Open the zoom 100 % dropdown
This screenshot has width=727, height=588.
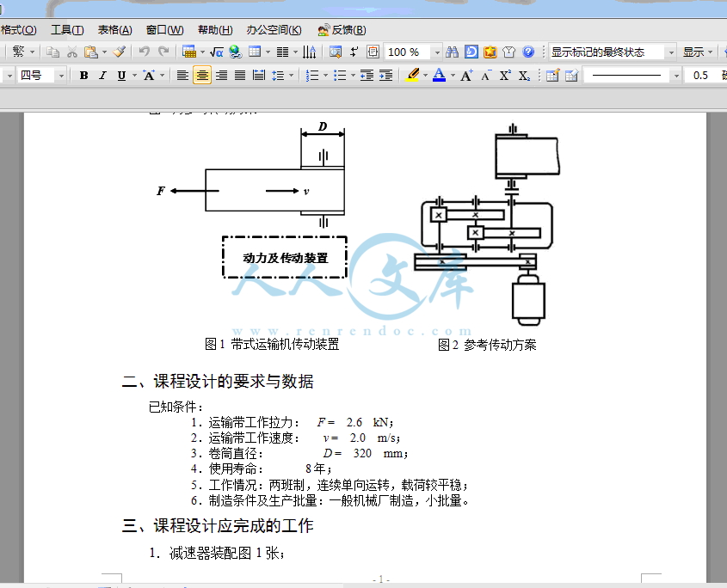(437, 52)
